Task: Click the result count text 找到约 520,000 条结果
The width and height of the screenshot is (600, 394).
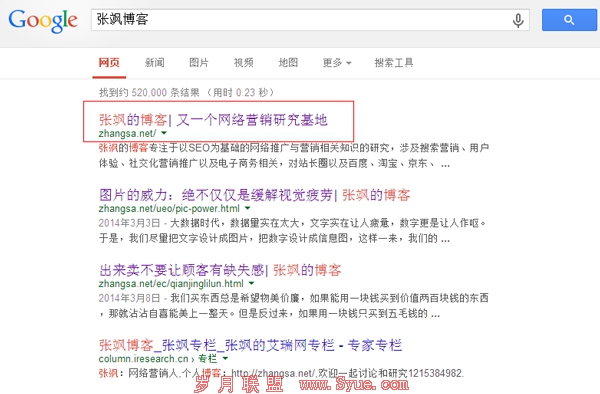Action: 149,93
